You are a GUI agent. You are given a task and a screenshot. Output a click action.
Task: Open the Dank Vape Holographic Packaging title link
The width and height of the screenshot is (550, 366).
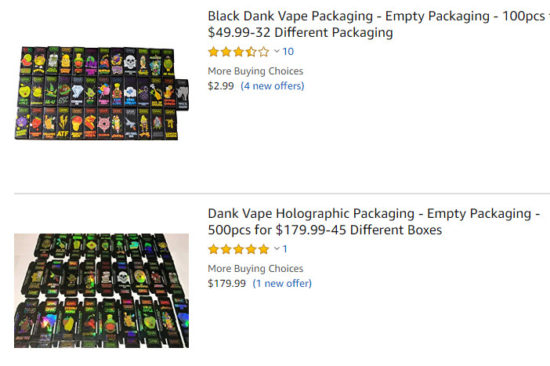pyautogui.click(x=374, y=222)
